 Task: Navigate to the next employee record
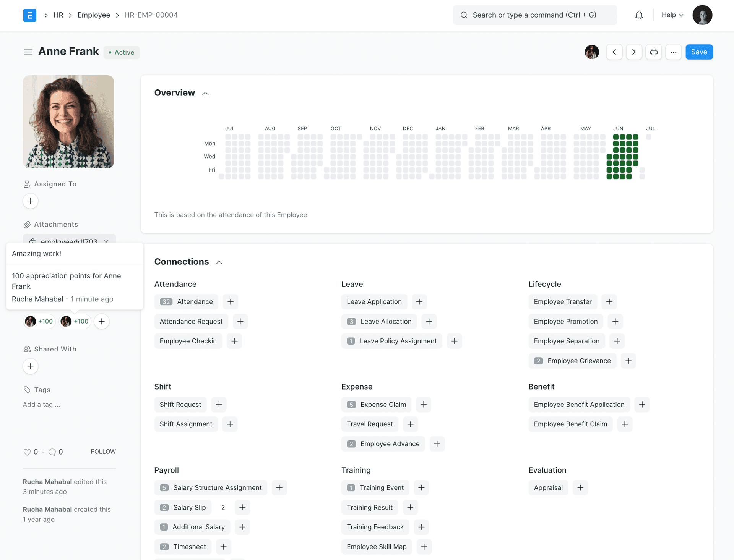pos(634,52)
